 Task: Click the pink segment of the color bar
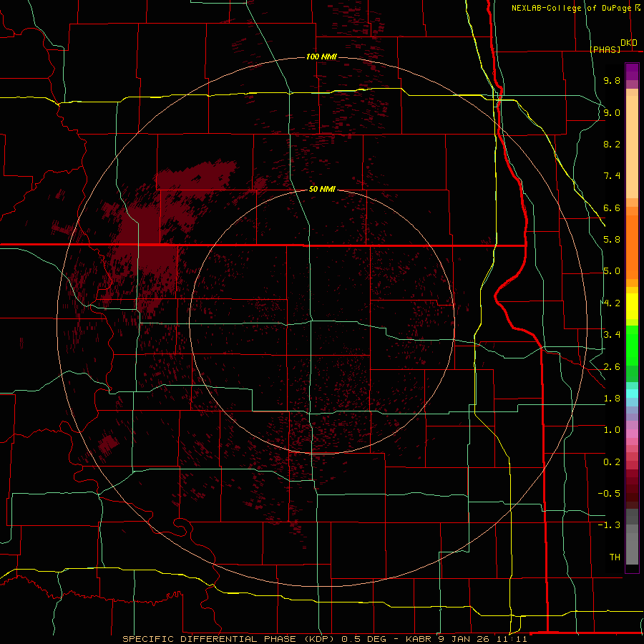(632, 434)
